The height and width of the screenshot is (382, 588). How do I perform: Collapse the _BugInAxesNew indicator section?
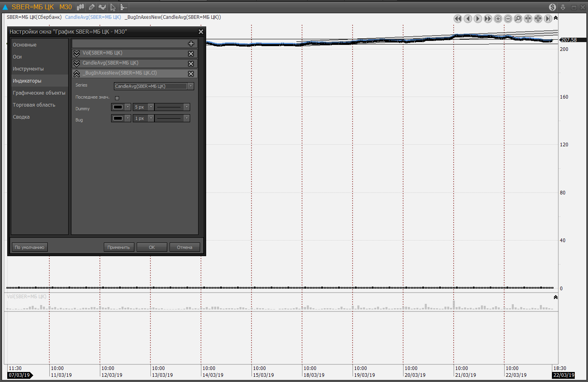(77, 73)
